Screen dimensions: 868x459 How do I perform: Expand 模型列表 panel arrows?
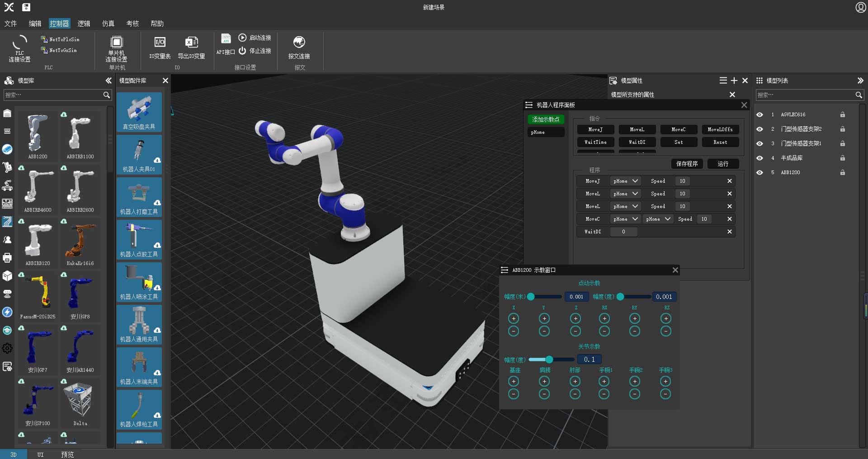click(860, 80)
